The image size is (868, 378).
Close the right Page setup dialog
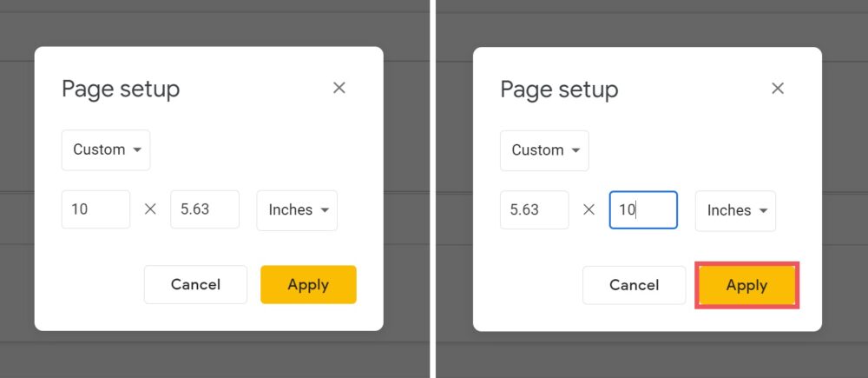778,88
